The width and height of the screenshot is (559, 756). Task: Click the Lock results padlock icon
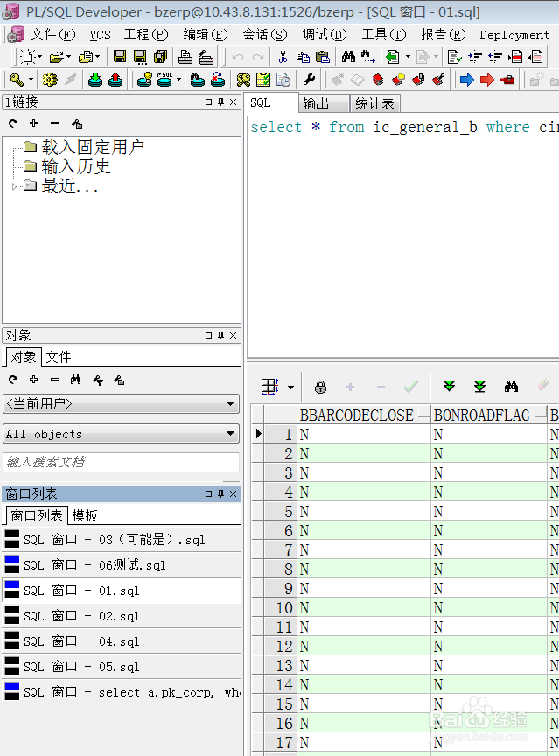point(320,387)
